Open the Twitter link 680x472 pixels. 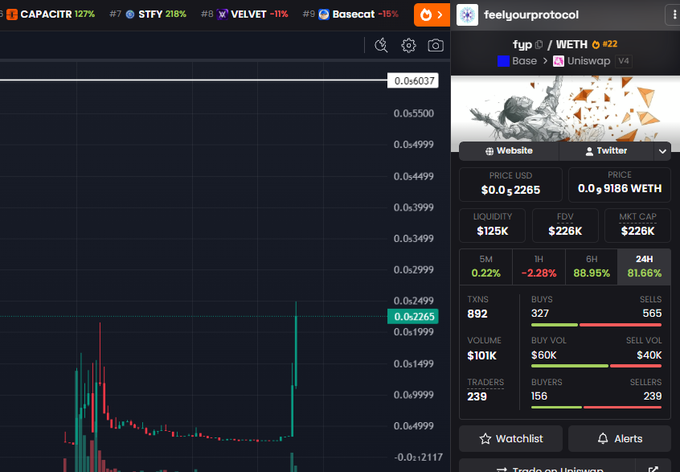606,151
